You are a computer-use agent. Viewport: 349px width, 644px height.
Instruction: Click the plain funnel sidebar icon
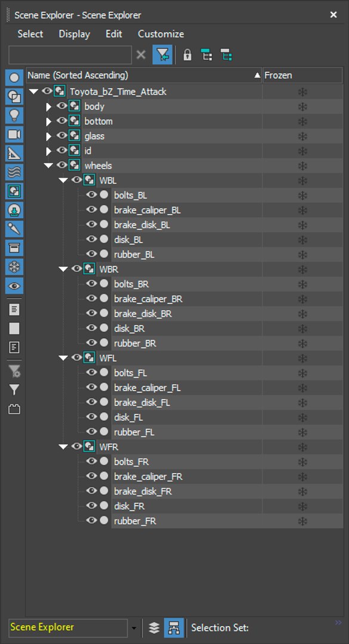tap(14, 390)
